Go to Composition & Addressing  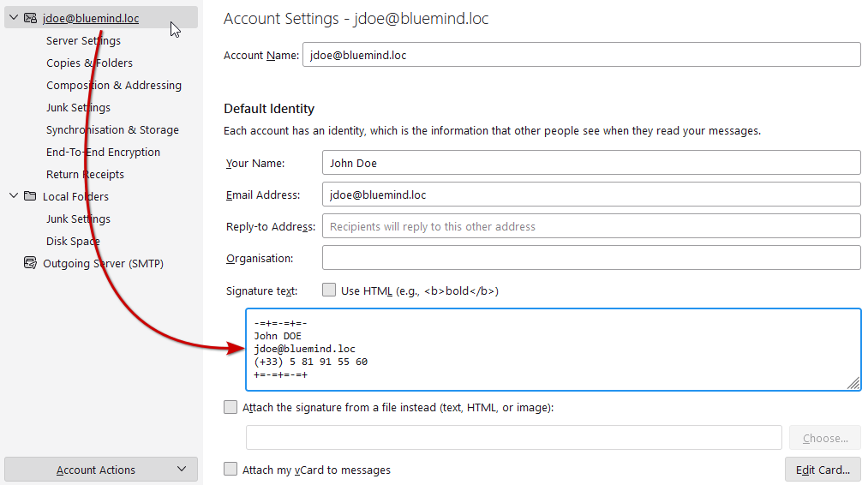[113, 85]
